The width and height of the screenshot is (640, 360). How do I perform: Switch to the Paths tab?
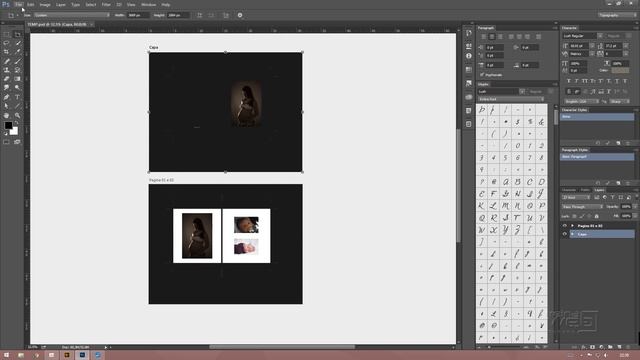click(x=585, y=190)
